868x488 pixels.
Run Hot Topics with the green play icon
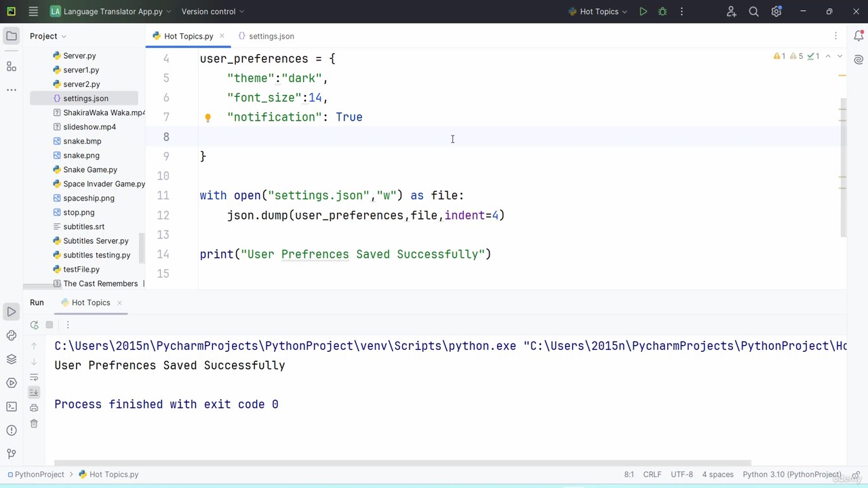(x=644, y=12)
